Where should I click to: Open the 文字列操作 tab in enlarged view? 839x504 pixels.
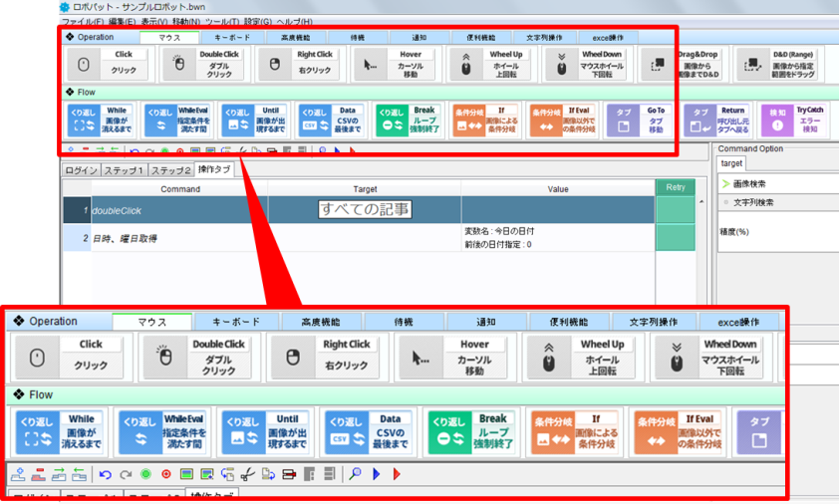coord(654,322)
